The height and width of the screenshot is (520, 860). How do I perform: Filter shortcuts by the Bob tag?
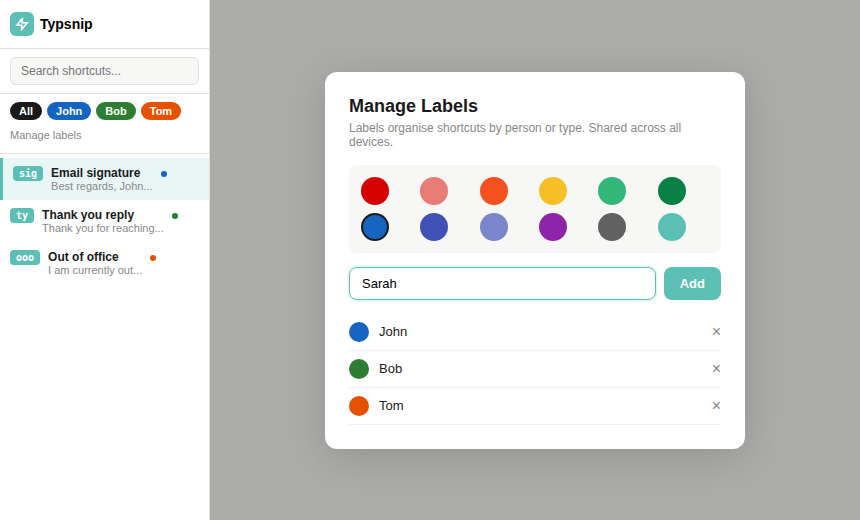click(x=116, y=111)
